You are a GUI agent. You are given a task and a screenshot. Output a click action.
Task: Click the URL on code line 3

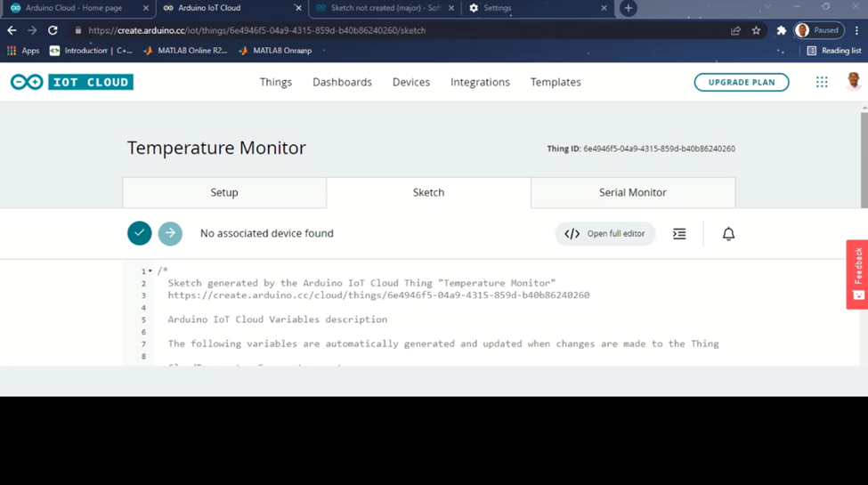point(378,295)
